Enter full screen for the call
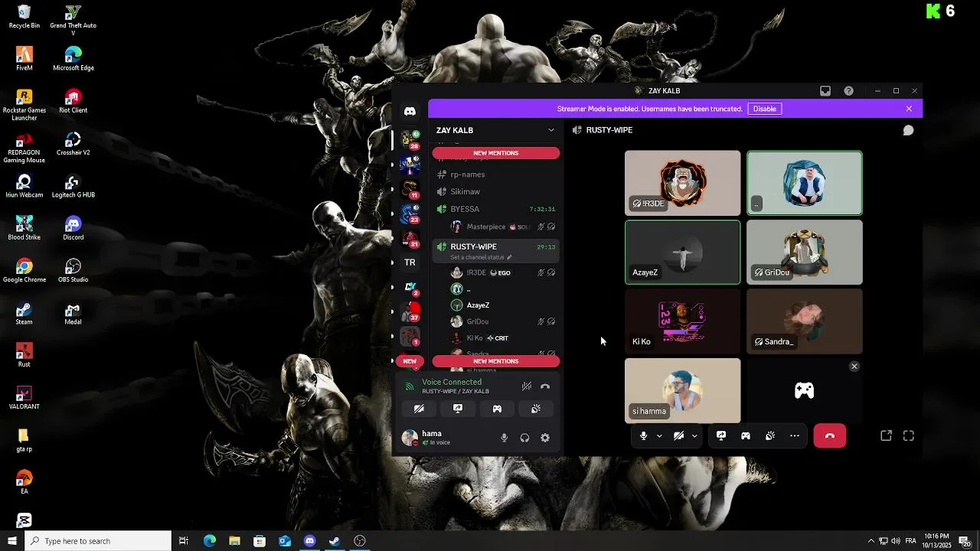Screen dimensions: 980x551 tap(909, 435)
